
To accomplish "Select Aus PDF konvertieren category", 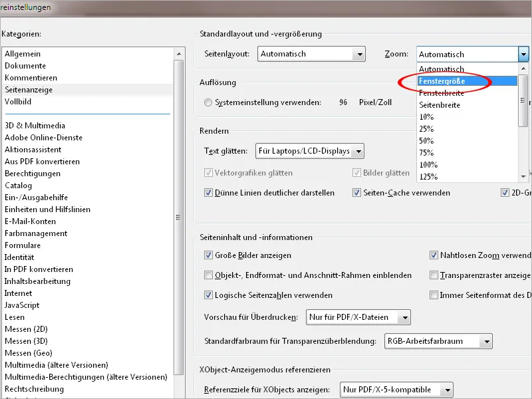I will pyautogui.click(x=42, y=162).
